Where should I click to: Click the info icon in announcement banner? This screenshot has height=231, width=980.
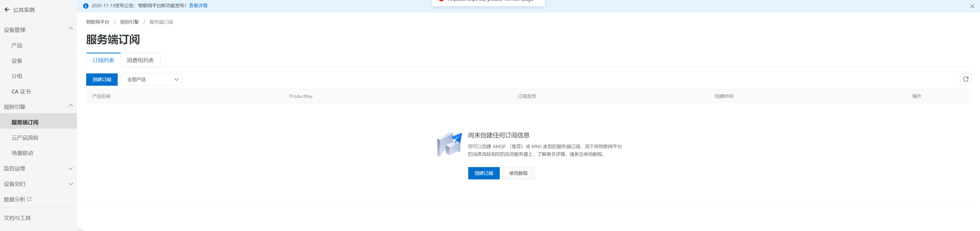click(x=86, y=6)
